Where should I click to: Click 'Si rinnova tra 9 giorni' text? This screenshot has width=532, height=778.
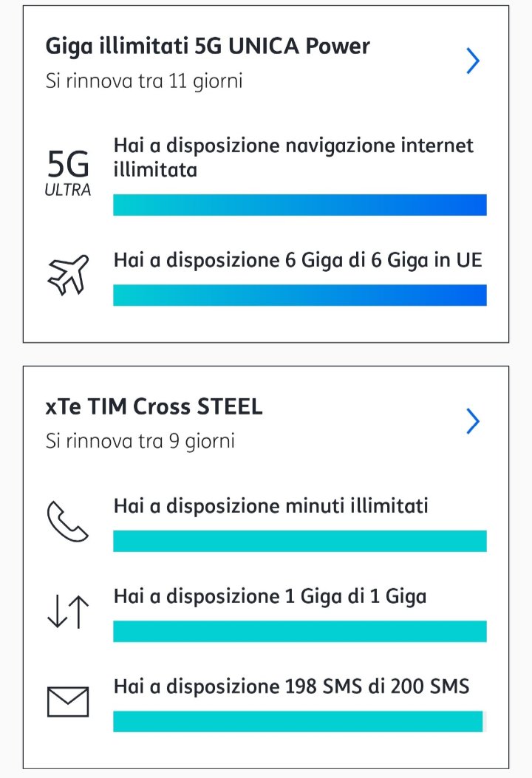(x=140, y=441)
